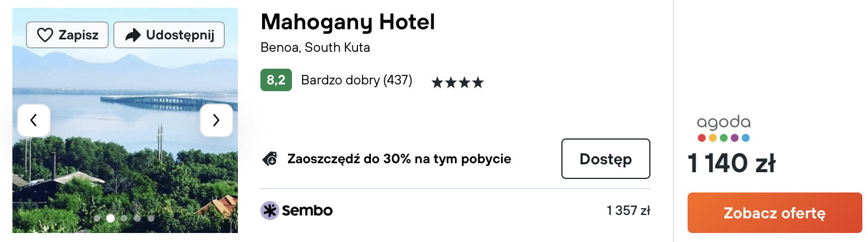
Task: Share the hotel via Udostępnij arrow button
Action: coord(169,35)
